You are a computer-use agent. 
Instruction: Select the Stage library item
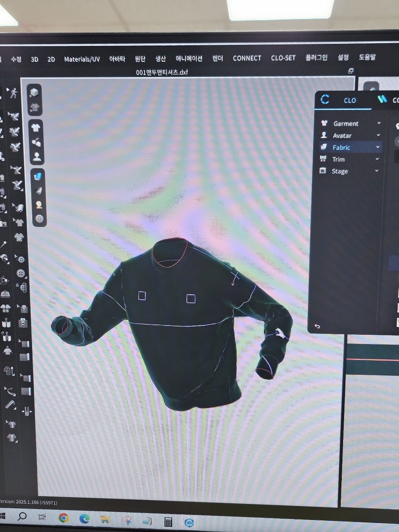click(339, 171)
